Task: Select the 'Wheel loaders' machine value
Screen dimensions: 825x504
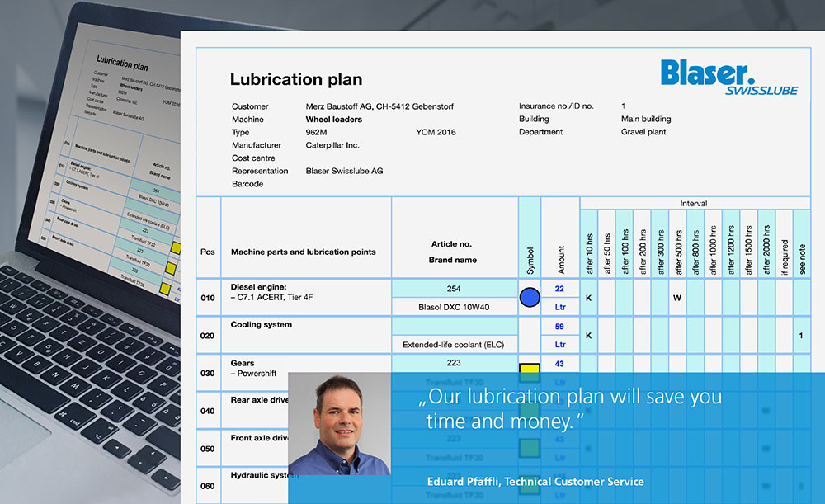Action: tap(333, 120)
